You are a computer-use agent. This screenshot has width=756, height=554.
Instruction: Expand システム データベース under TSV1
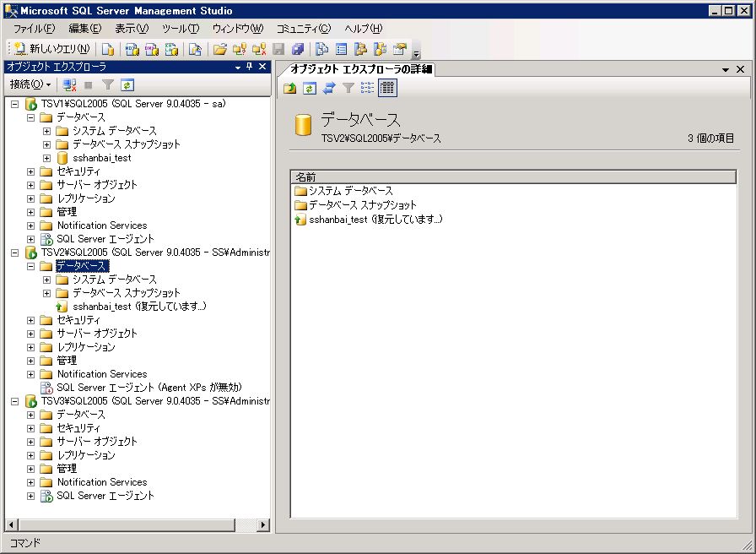[46, 131]
